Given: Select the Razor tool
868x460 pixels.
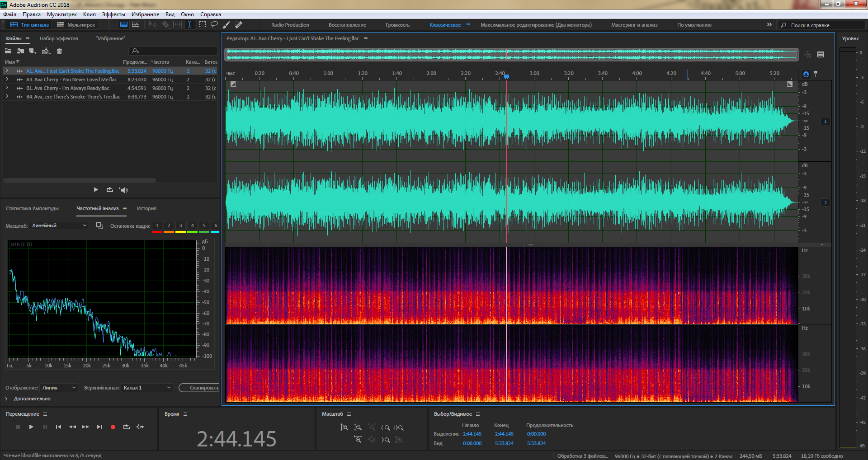Looking at the screenshot, I should pyautogui.click(x=165, y=24).
